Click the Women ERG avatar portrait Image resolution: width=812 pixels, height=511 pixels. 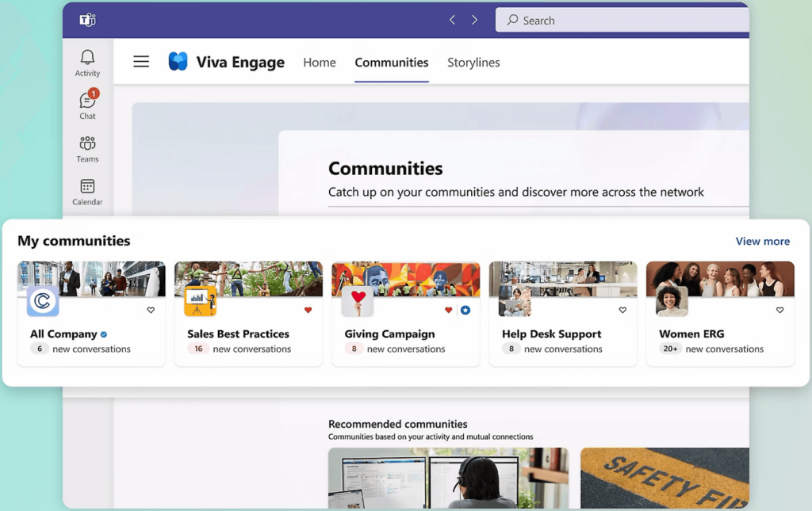coord(672,301)
